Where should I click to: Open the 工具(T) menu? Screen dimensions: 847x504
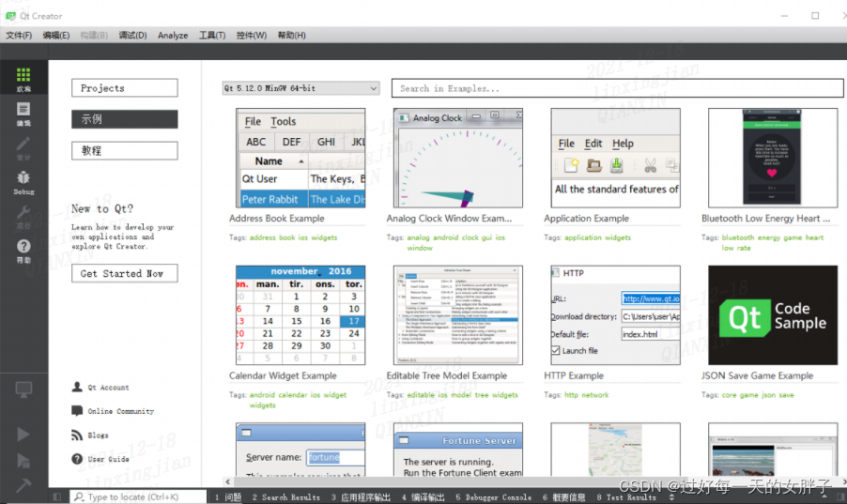coord(212,35)
